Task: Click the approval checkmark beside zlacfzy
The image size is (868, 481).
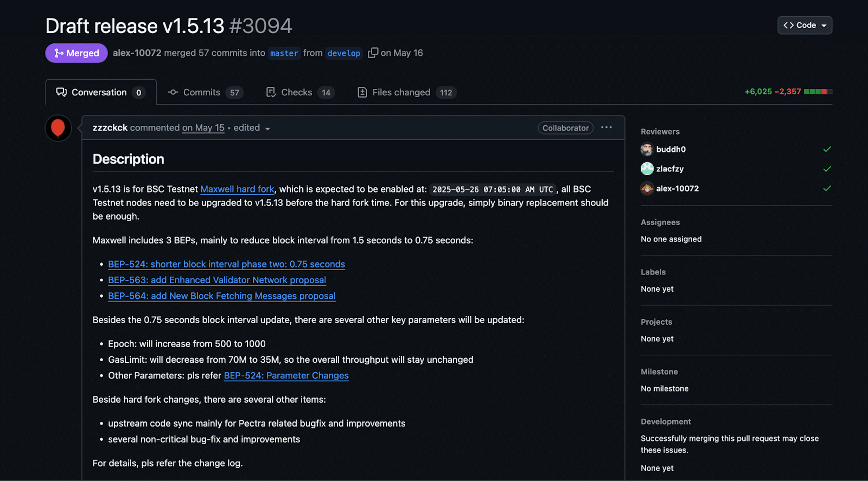Action: point(827,169)
